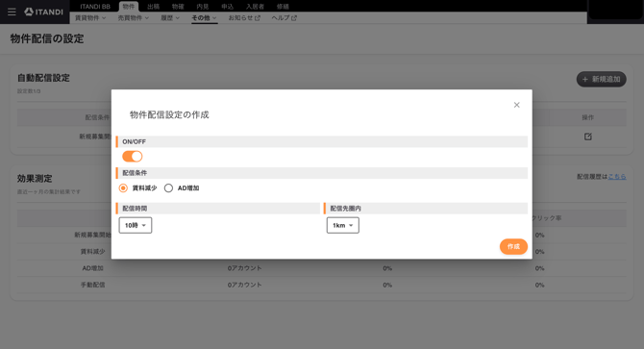This screenshot has width=644, height=349.
Task: Open the 1km 配信先圏内 dropdown
Action: click(342, 225)
